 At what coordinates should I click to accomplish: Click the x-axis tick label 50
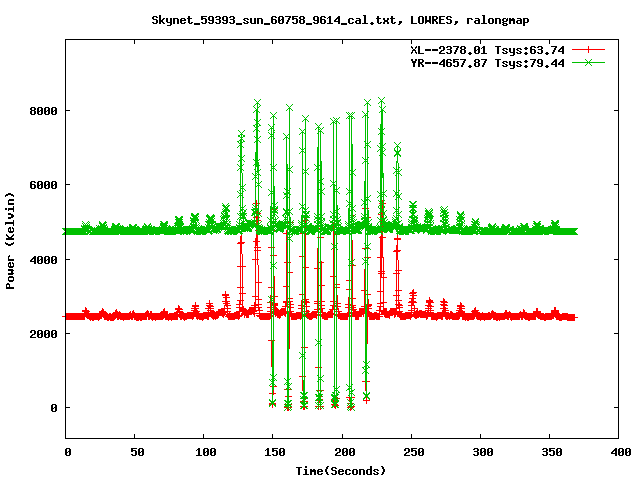[137, 452]
